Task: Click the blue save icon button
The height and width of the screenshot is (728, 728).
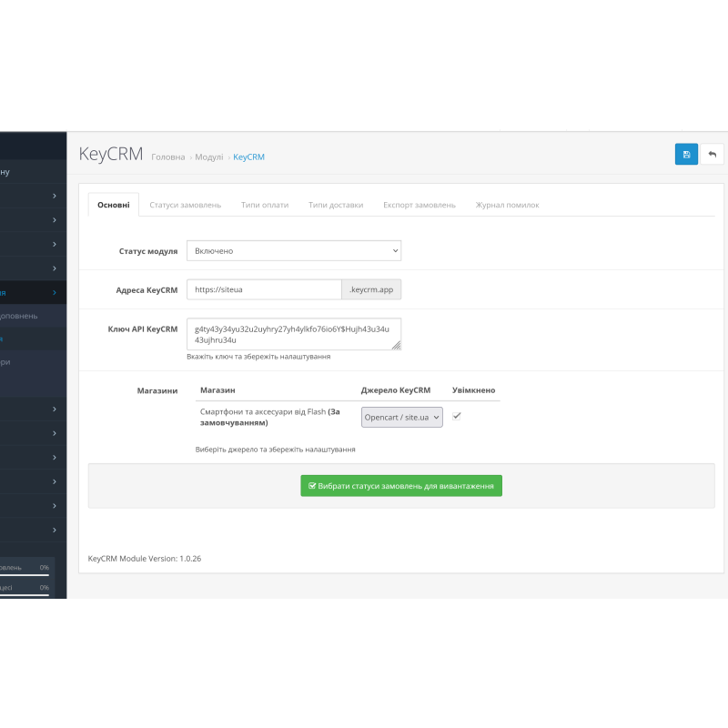Action: click(686, 154)
